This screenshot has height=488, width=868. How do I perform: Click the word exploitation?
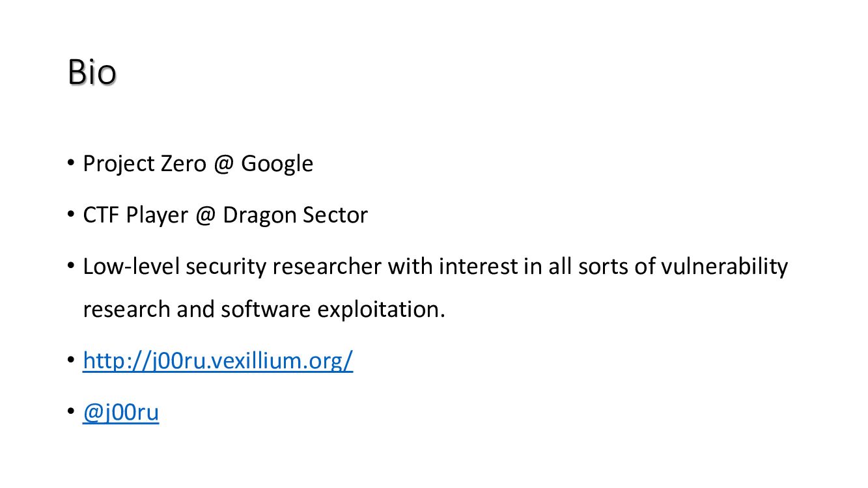pos(380,309)
